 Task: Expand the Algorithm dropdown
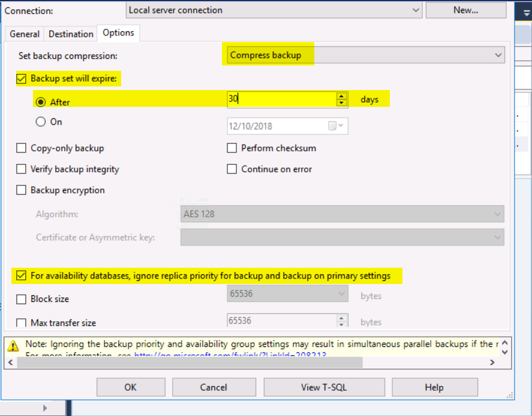(497, 214)
